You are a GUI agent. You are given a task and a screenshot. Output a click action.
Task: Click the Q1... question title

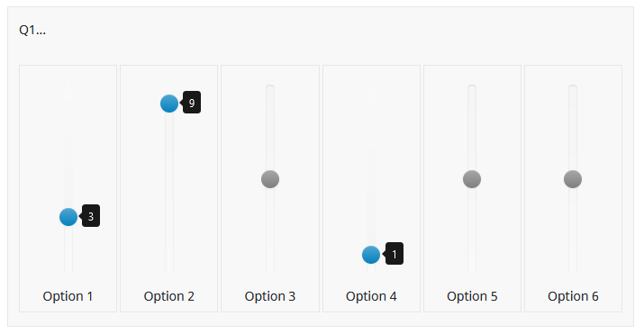[x=32, y=30]
